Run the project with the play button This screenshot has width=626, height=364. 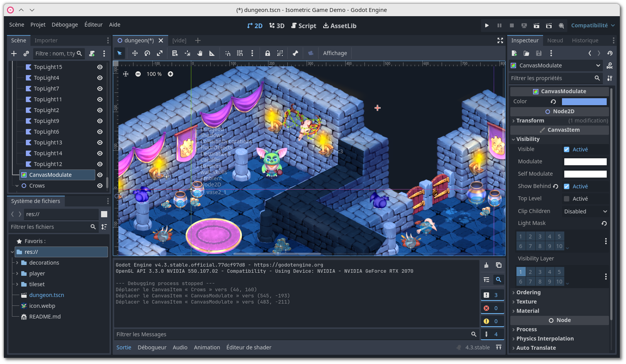[487, 25]
